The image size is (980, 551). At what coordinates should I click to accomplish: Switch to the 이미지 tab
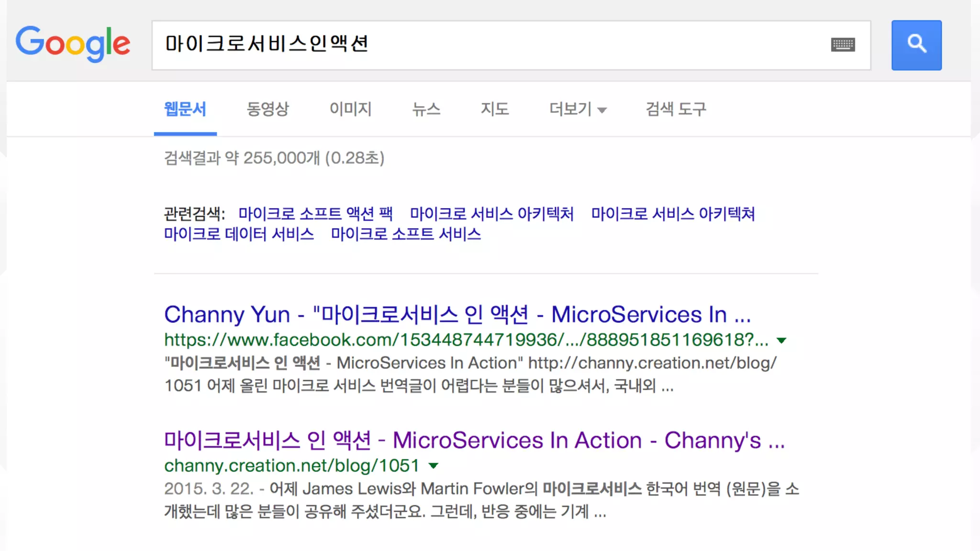pos(350,109)
